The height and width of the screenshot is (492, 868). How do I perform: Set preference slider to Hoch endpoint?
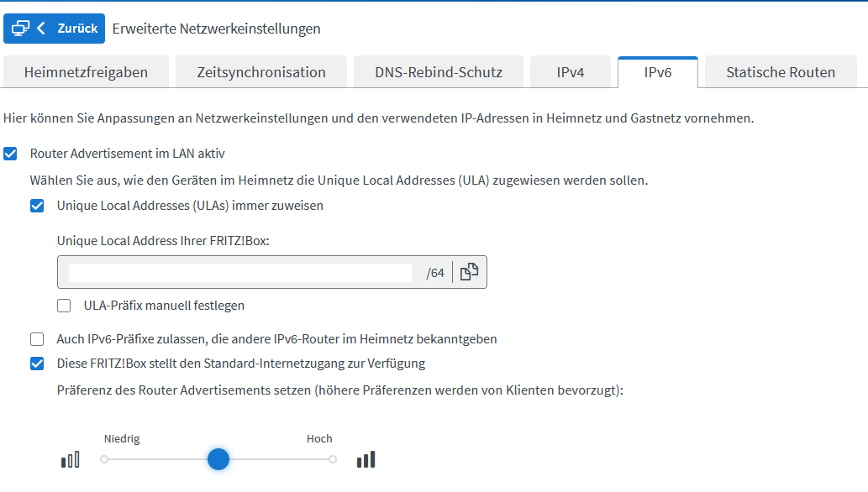coord(332,459)
